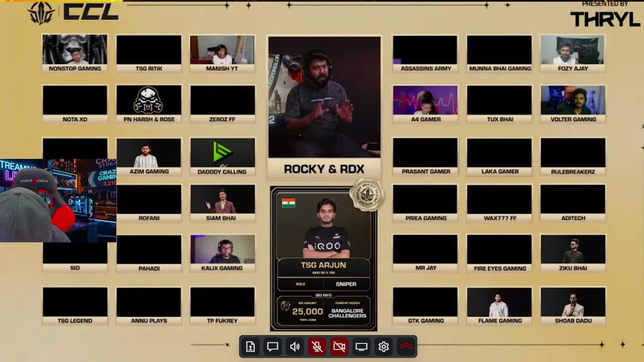Screen dimensions: 644x362
Task: Select the PRASANT GAMER video tile
Action: click(426, 156)
